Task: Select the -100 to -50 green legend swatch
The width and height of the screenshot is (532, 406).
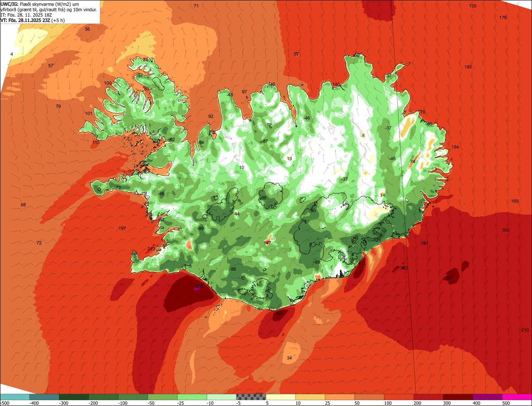Action: click(x=133, y=397)
